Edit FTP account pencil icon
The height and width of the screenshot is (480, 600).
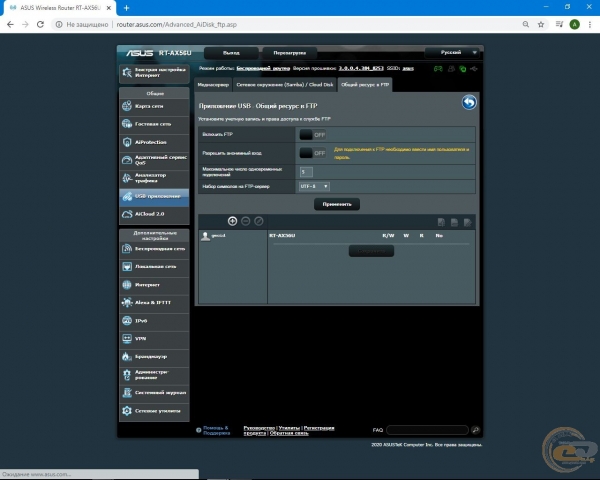coord(259,221)
